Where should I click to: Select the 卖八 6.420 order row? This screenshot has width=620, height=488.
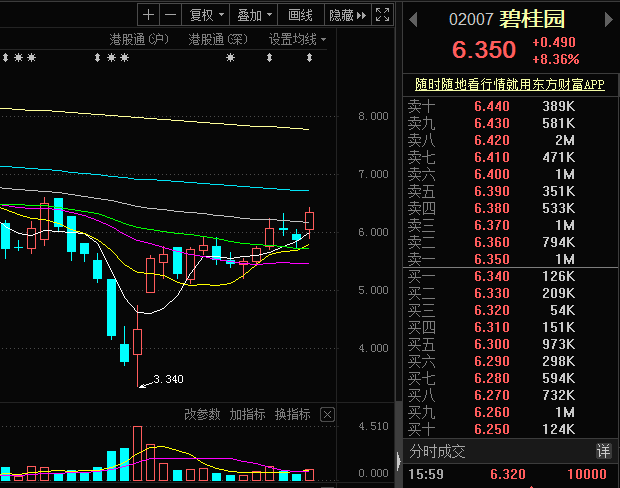(x=510, y=140)
